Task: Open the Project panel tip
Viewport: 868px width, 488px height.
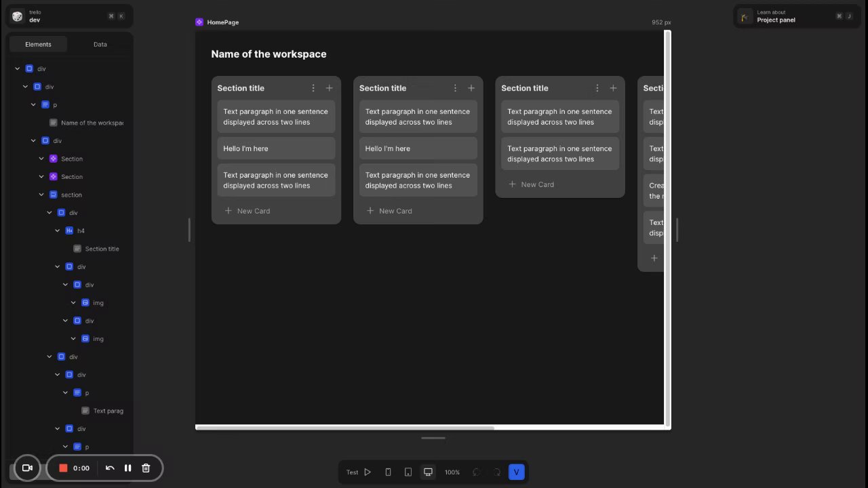Action: (797, 16)
